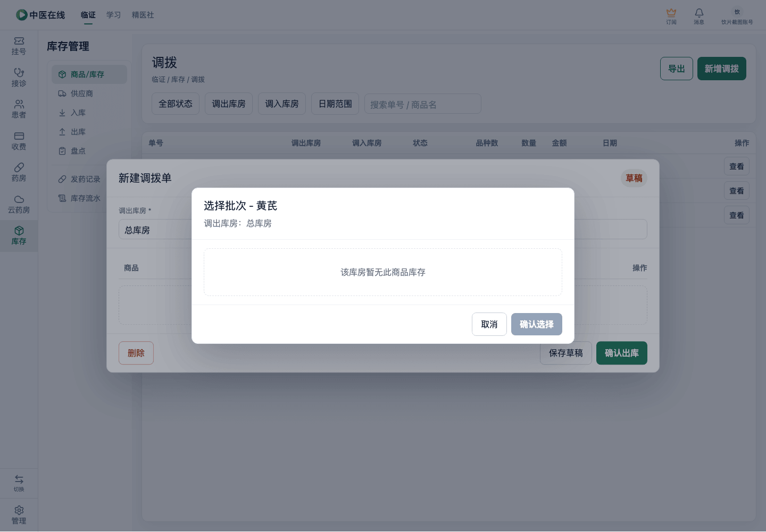
Task: Open the 挂号 sidebar icon
Action: 19,41
